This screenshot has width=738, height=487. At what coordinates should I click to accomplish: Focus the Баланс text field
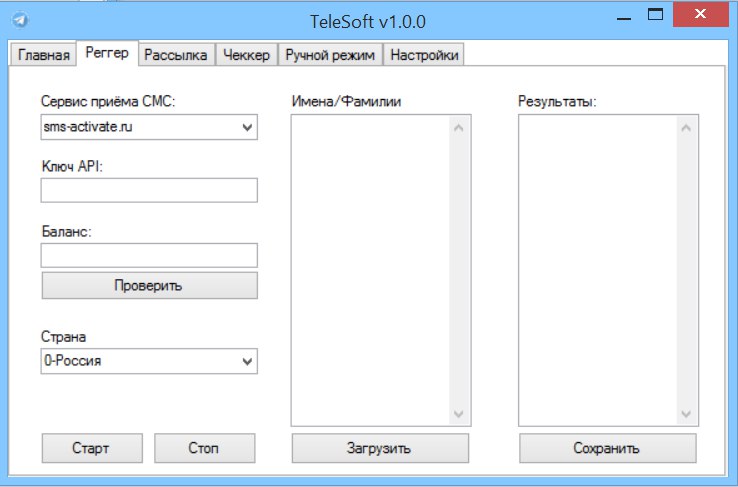(149, 255)
